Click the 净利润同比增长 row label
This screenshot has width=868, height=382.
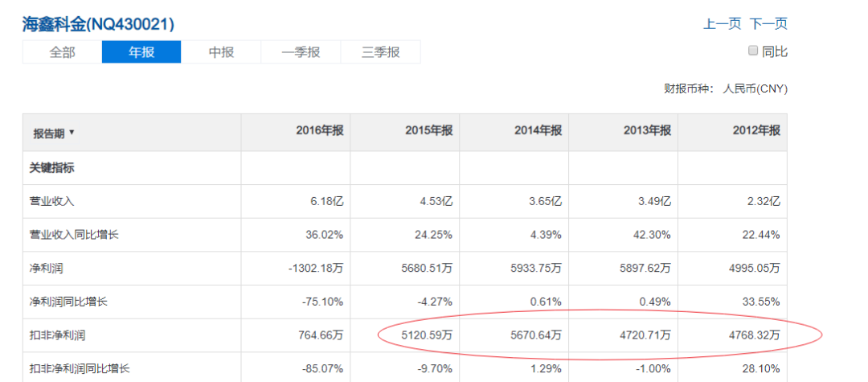(68, 302)
